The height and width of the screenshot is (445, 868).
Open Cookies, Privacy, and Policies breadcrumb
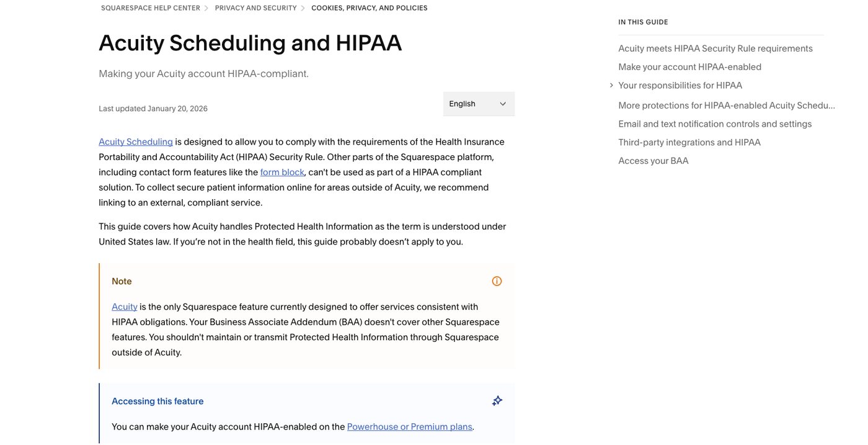tap(370, 8)
